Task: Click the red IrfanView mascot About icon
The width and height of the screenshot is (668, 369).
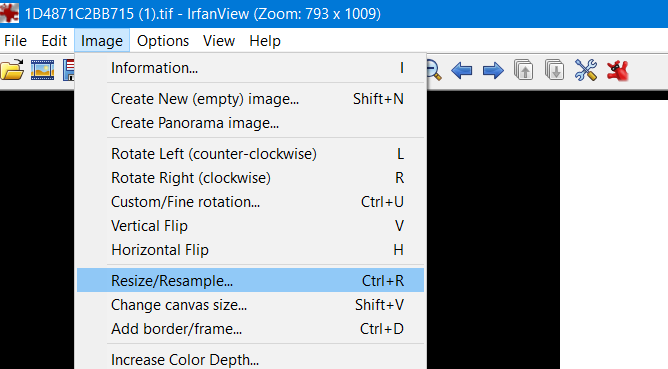Action: pos(617,70)
